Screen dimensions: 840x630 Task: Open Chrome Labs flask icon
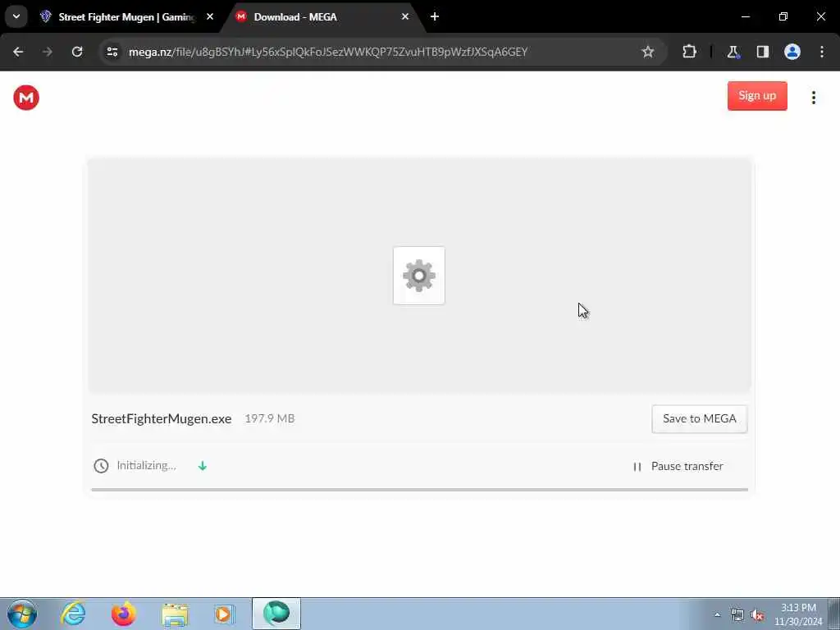pos(733,52)
